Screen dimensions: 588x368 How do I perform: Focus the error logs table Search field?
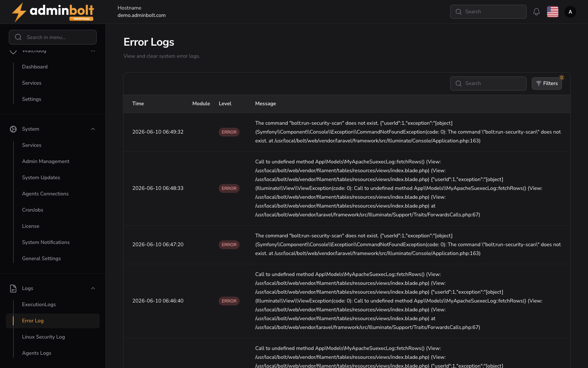(x=488, y=84)
